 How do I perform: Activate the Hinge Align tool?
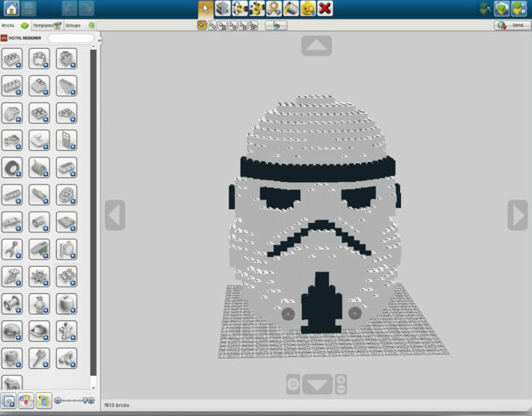(256, 9)
